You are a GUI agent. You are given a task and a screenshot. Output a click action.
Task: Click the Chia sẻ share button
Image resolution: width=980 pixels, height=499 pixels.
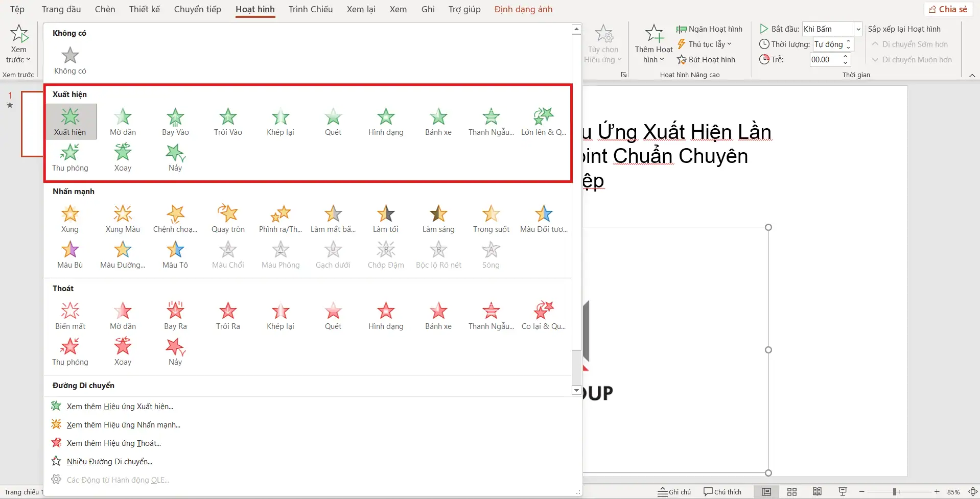(948, 9)
